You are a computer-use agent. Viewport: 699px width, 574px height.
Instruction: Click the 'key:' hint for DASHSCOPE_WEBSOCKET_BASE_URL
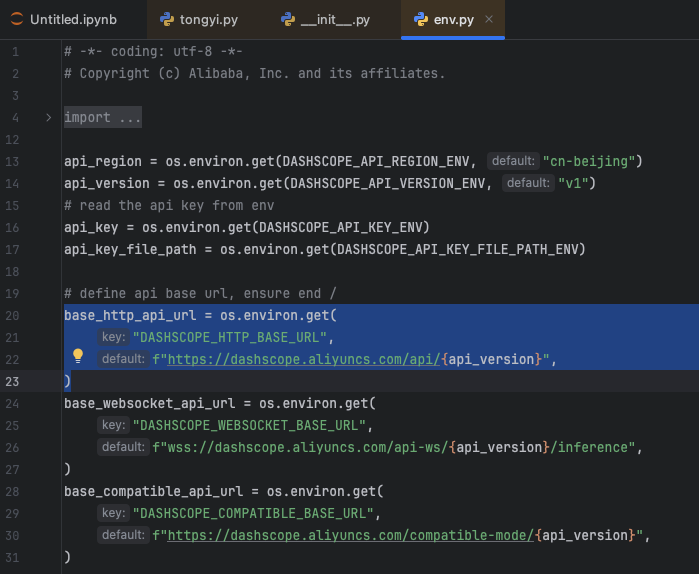click(x=113, y=425)
